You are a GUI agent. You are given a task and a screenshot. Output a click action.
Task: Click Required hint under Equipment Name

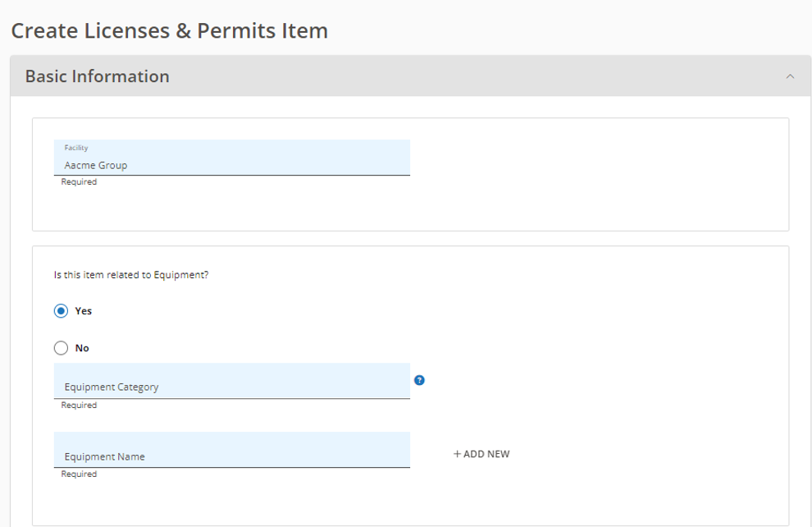pos(79,474)
